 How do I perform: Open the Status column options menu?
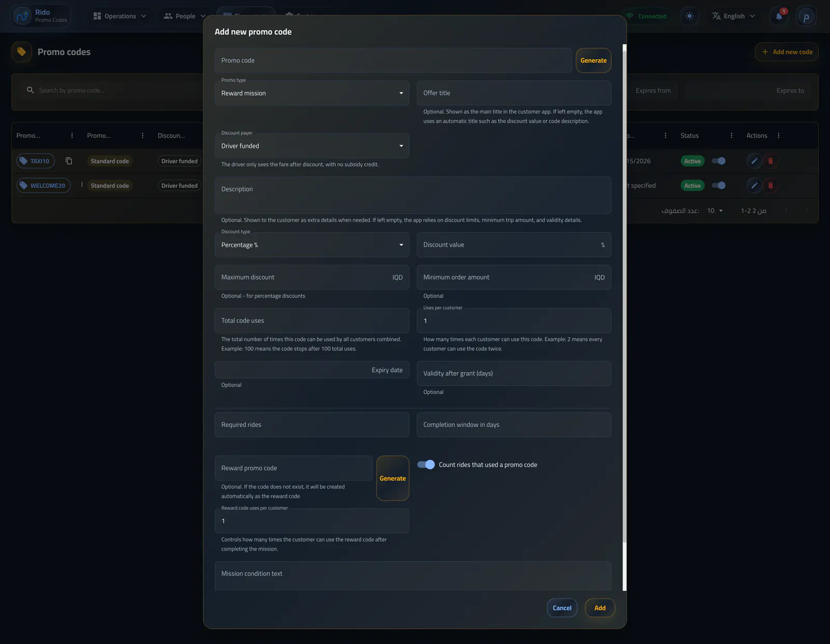click(x=731, y=135)
